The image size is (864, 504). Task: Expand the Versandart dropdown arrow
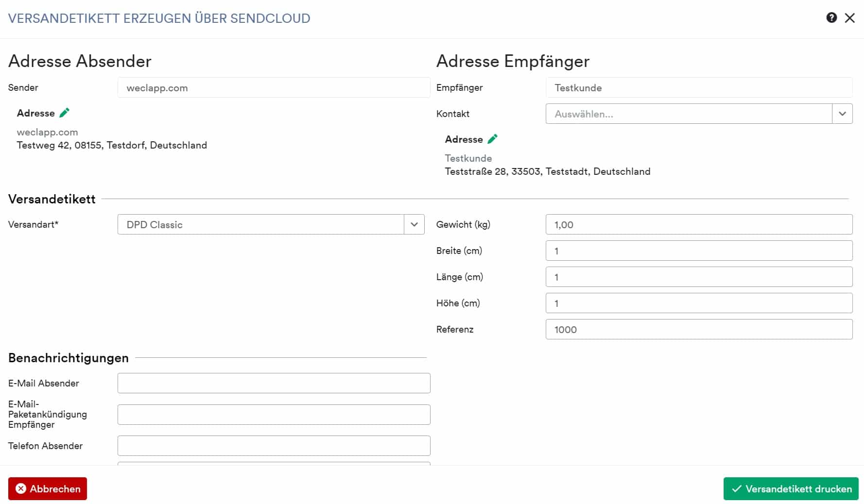click(414, 224)
